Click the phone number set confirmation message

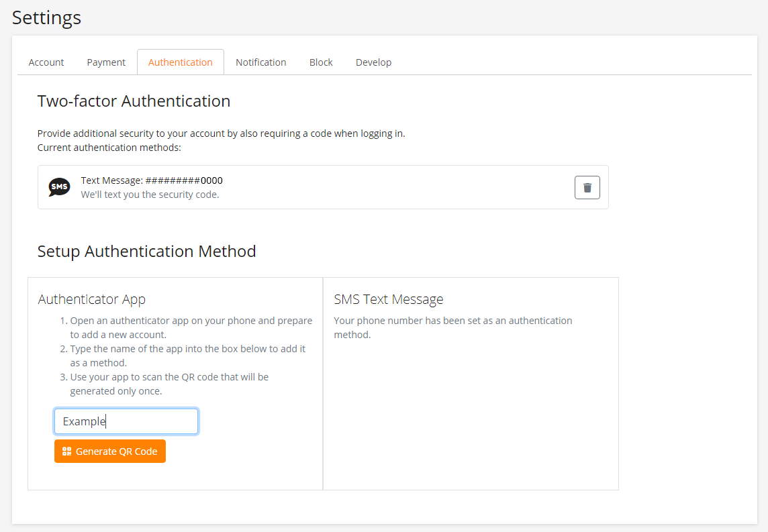(x=452, y=327)
